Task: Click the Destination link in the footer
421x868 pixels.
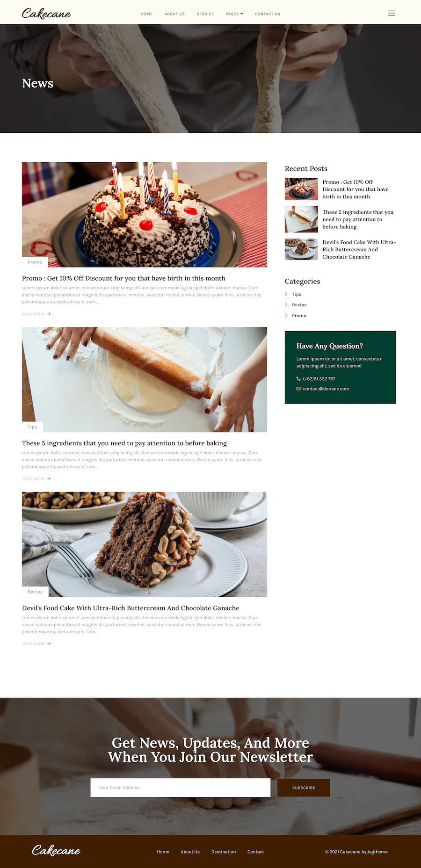Action: click(224, 852)
